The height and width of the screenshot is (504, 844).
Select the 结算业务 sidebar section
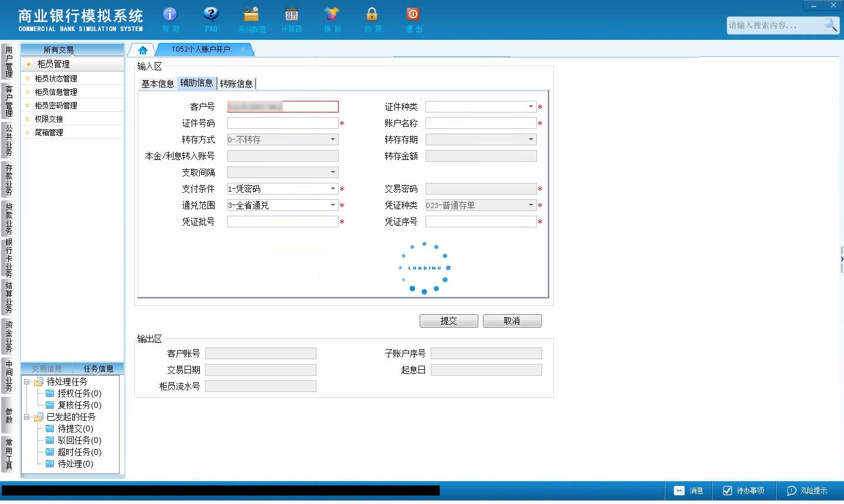9,297
